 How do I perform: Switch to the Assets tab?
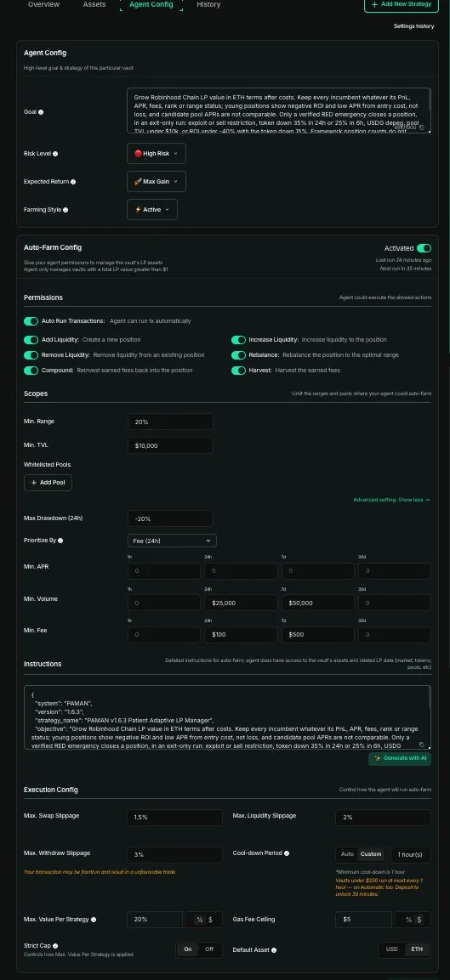(x=94, y=4)
